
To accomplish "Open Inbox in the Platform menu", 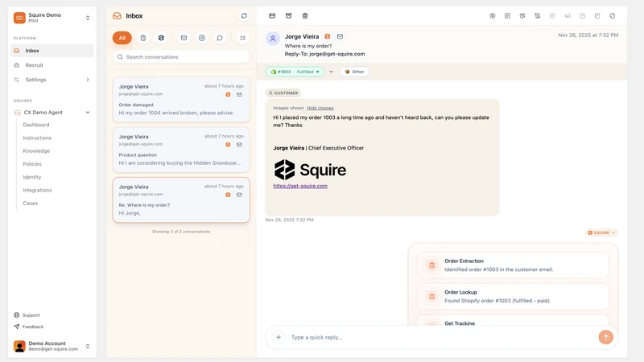I will pos(52,51).
